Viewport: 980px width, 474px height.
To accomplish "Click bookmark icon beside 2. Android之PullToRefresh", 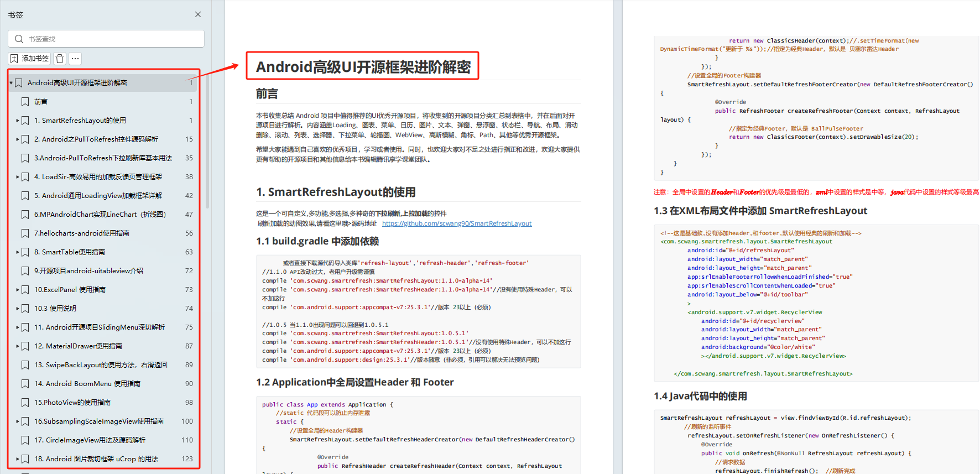I will click(x=25, y=139).
